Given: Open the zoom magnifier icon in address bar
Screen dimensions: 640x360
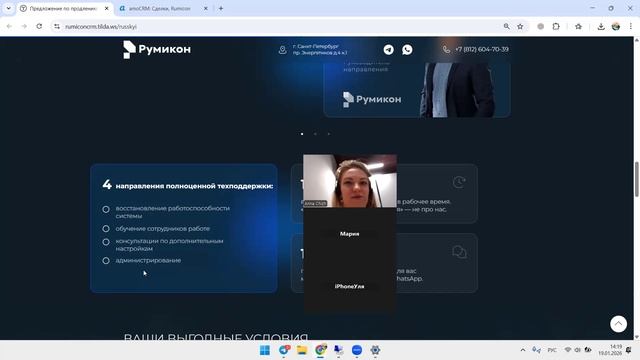Looking at the screenshot, I should (507, 27).
